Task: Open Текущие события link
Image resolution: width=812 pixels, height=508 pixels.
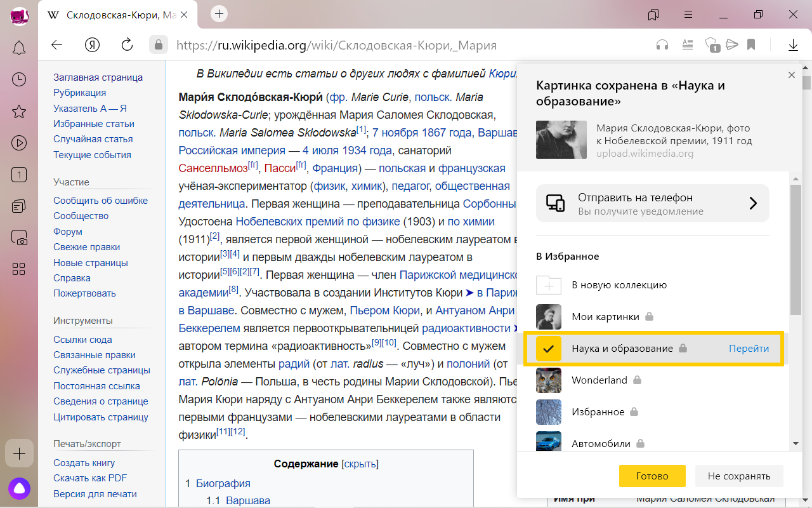Action: pos(92,155)
